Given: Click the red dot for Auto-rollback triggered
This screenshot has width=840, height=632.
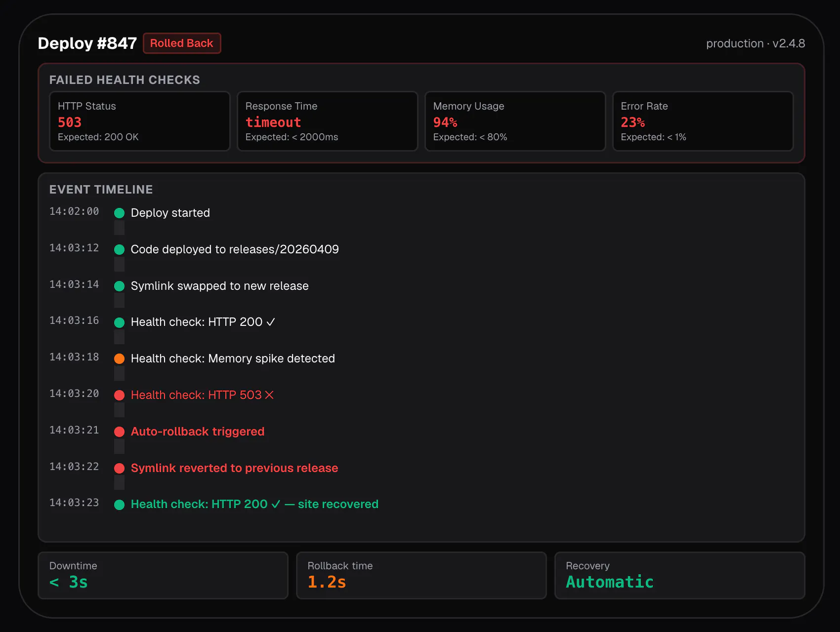Looking at the screenshot, I should click(x=119, y=432).
